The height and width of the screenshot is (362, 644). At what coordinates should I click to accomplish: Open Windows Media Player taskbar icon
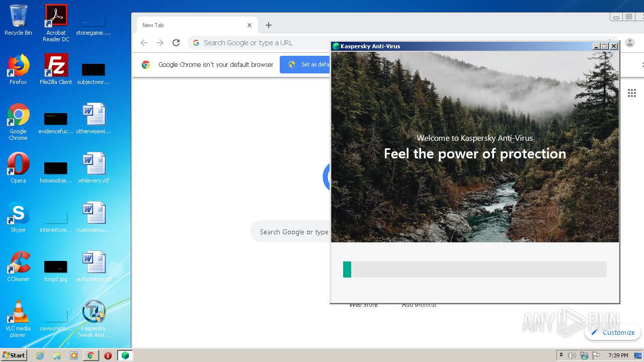[x=74, y=355]
